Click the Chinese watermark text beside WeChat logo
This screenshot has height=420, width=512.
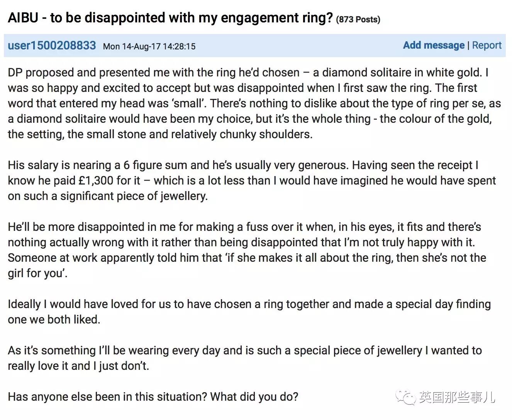pos(457,397)
